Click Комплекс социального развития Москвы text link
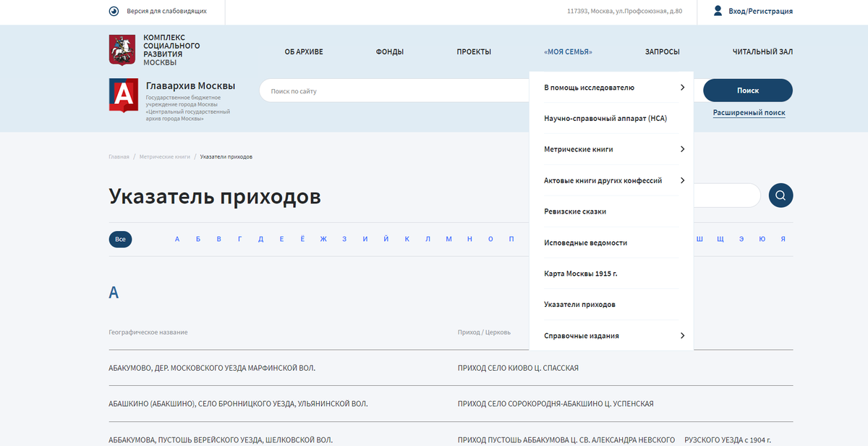The image size is (868, 446). [171, 50]
